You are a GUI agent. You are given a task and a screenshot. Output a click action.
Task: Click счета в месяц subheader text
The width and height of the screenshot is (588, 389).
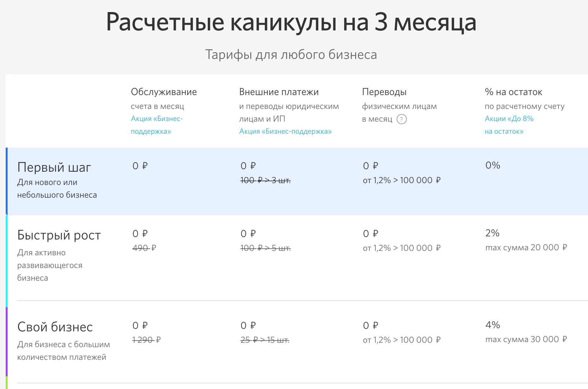[x=157, y=106]
